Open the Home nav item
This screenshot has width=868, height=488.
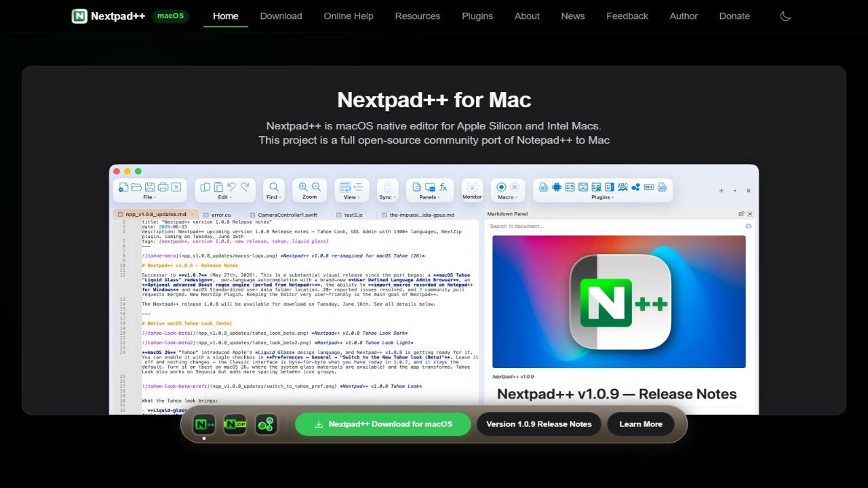pos(226,16)
